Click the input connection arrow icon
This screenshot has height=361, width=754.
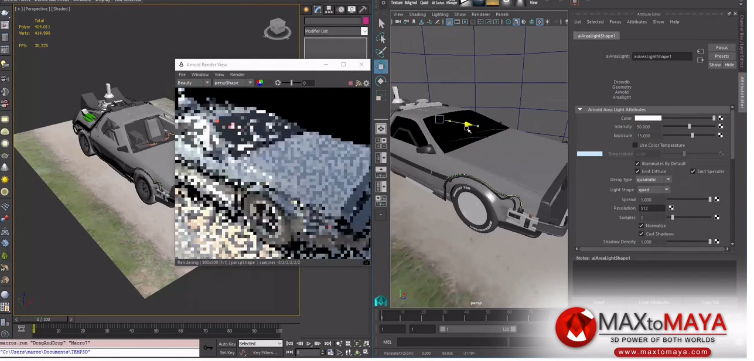(700, 51)
